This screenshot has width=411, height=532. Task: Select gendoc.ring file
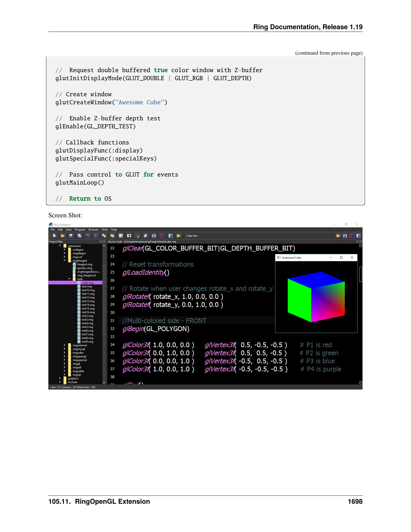coord(84,268)
